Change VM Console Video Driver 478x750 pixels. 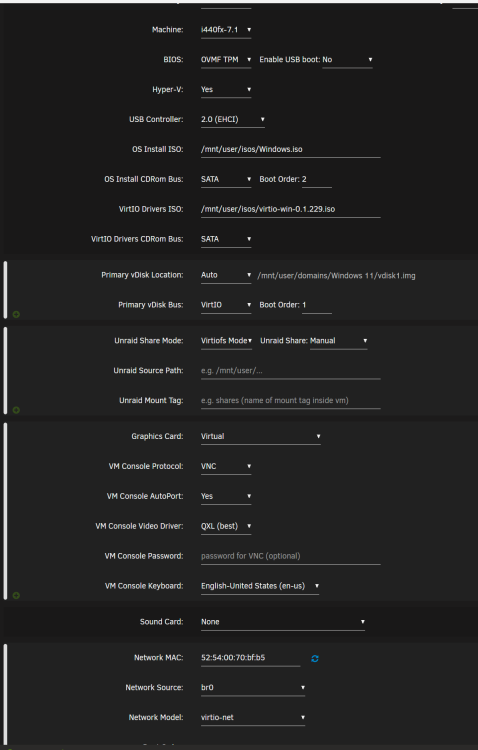(x=226, y=526)
